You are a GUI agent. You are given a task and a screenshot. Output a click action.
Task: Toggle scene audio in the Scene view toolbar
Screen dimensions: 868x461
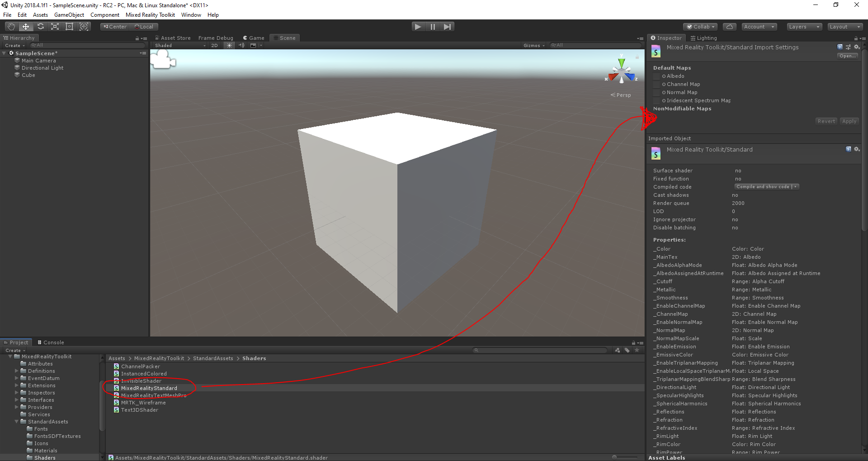241,45
